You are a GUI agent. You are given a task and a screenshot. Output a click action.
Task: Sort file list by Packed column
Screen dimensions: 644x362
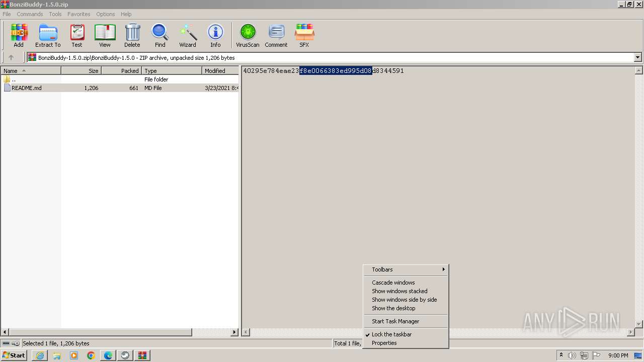(x=121, y=71)
